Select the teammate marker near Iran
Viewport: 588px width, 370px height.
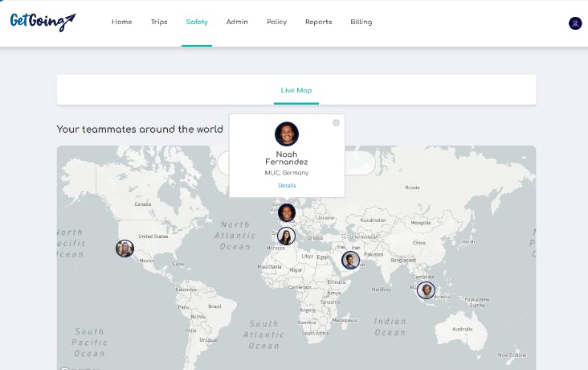(x=350, y=260)
